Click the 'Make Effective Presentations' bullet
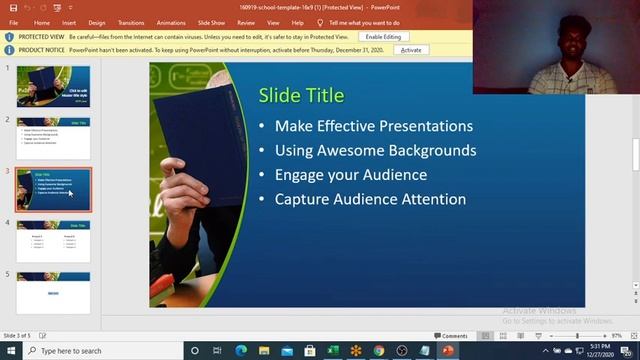640x360 pixels. [x=373, y=126]
